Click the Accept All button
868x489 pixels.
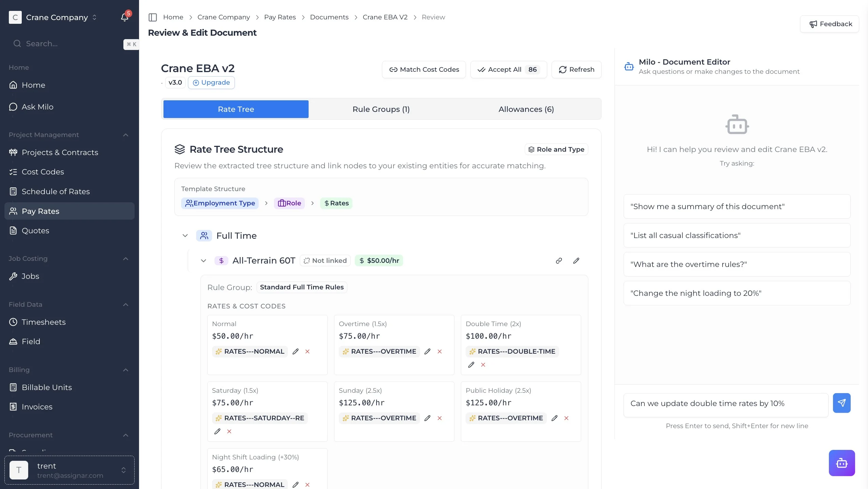click(x=508, y=70)
